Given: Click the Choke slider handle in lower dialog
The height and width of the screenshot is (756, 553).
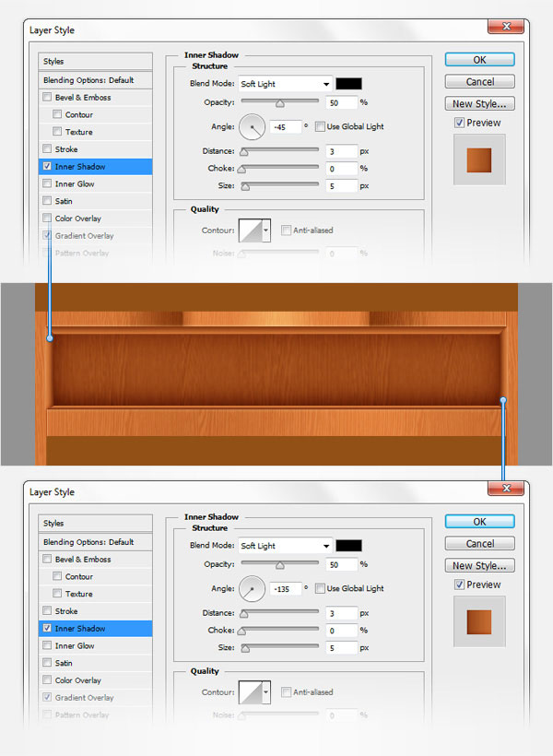Looking at the screenshot, I should (x=241, y=632).
